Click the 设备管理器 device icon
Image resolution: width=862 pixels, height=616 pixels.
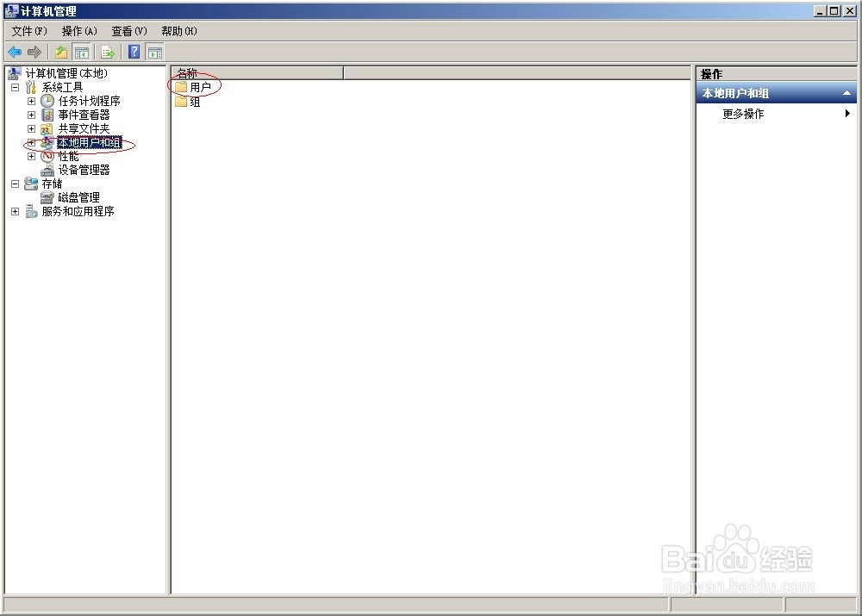[x=47, y=170]
